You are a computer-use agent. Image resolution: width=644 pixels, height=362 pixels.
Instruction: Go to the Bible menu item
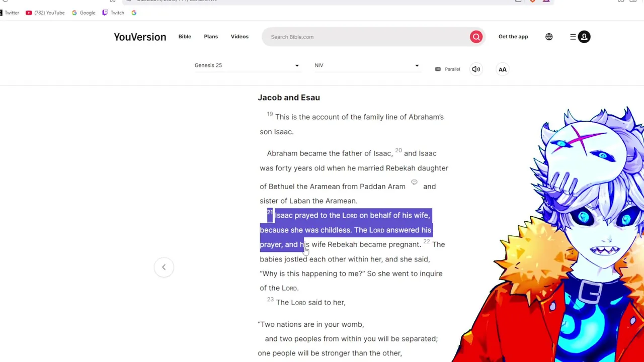coord(185,37)
